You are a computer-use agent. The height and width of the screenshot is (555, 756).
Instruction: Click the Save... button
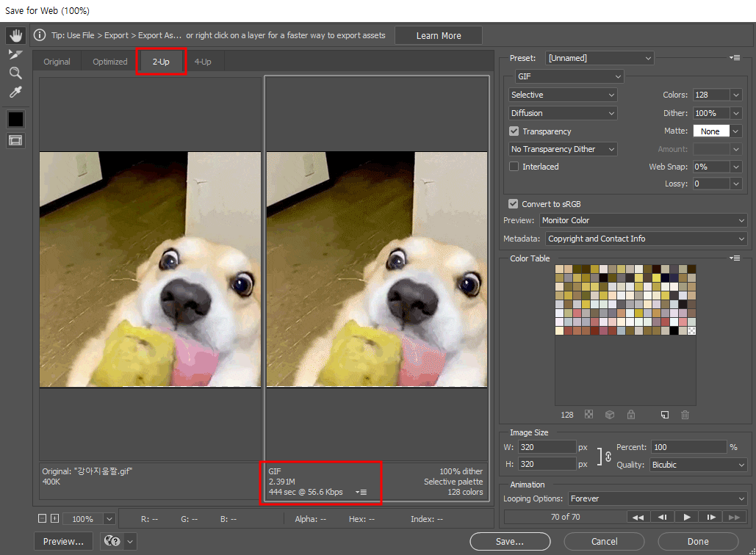coord(510,542)
